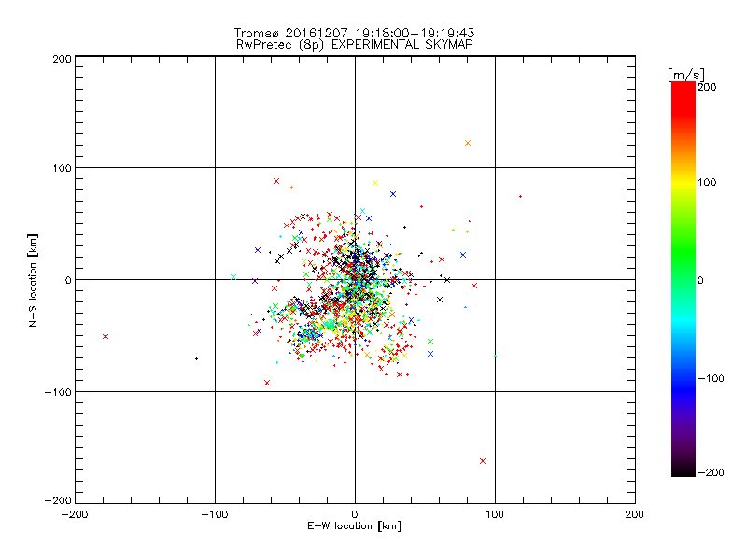747x560 pixels.
Task: Select the lone orange X above the 100 km N-S gridline
Action: (468, 143)
